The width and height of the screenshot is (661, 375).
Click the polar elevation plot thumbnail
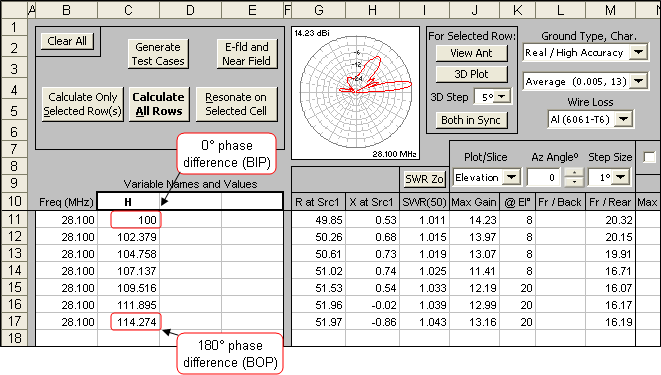coord(355,93)
